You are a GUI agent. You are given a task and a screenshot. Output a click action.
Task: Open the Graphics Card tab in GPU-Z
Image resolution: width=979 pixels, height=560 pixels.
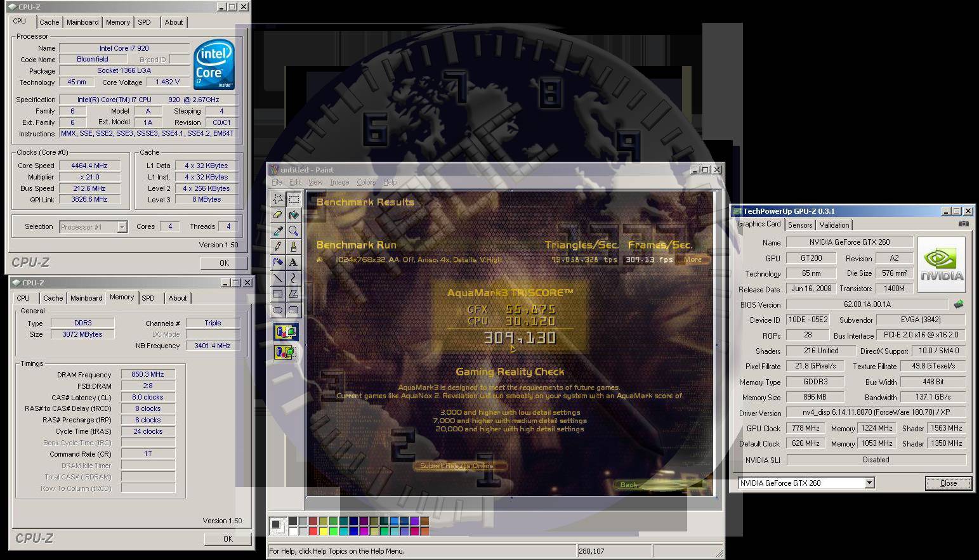759,224
